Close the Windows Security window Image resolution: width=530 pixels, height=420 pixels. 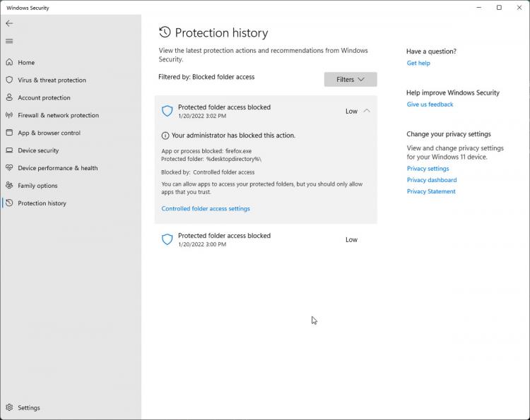pyautogui.click(x=519, y=8)
